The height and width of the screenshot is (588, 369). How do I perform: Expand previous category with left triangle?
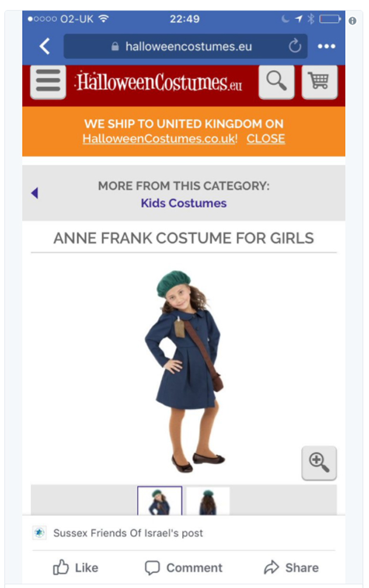[x=35, y=193]
